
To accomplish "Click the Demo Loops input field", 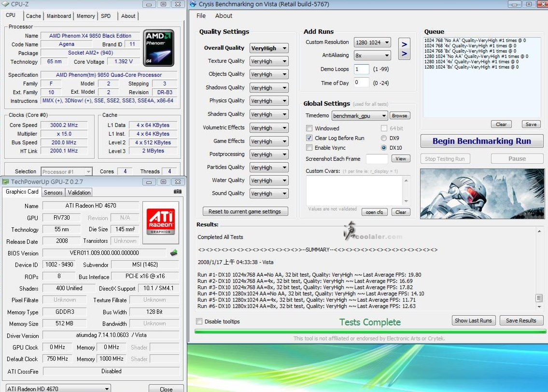I will (361, 69).
